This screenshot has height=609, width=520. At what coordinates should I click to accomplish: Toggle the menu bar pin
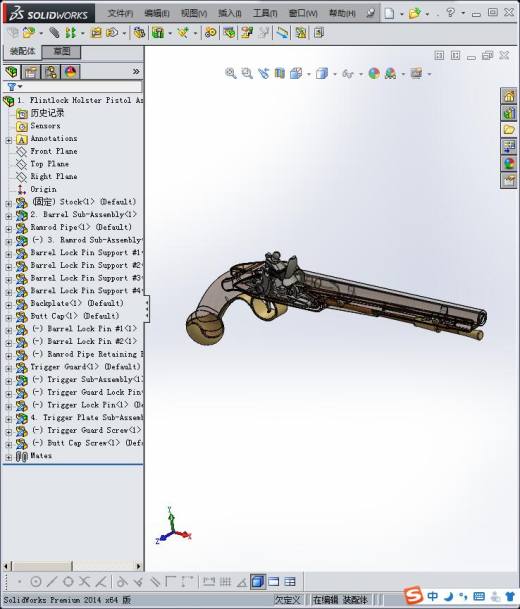coord(370,13)
